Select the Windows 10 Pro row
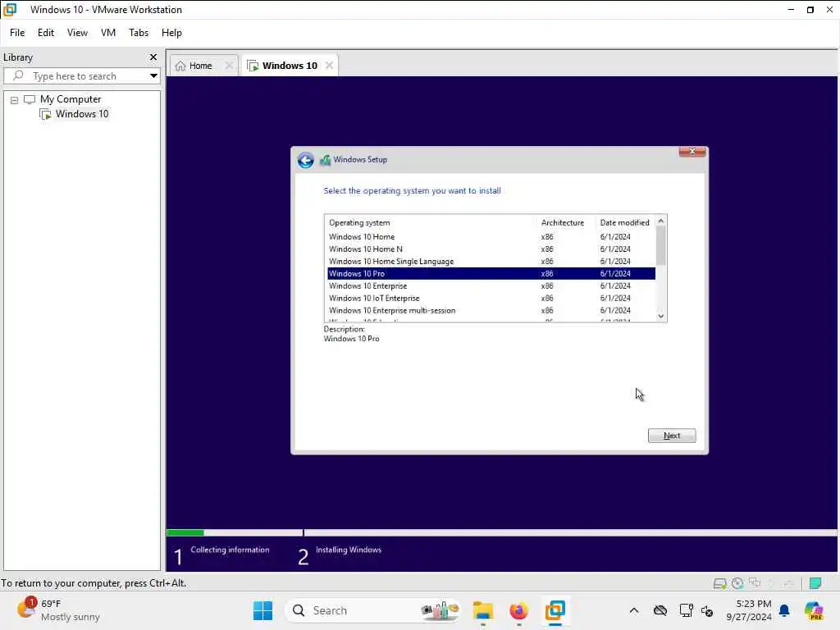 491,273
